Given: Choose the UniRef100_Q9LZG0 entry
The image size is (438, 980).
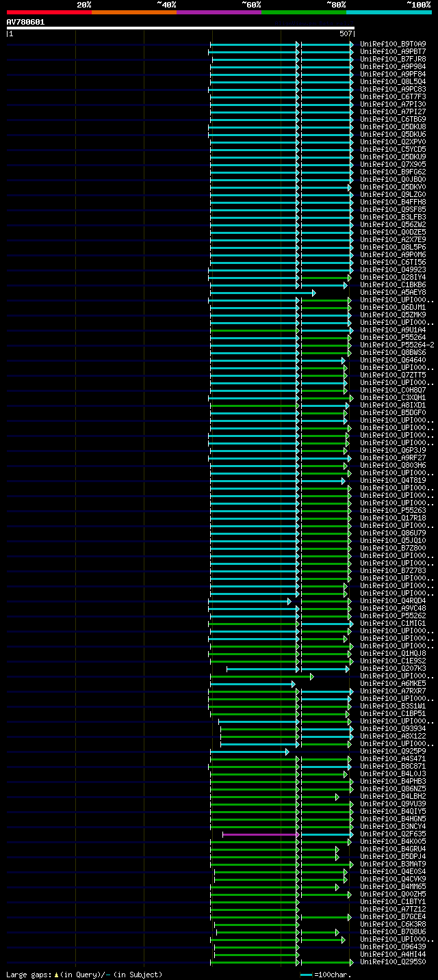Looking at the screenshot, I should point(393,195).
